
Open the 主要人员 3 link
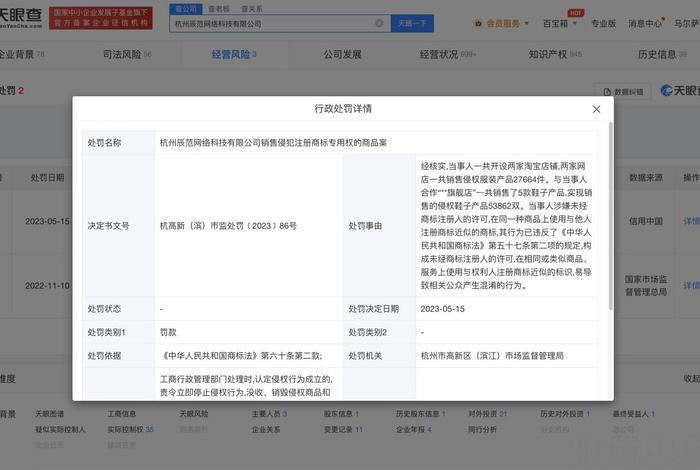[x=269, y=414]
